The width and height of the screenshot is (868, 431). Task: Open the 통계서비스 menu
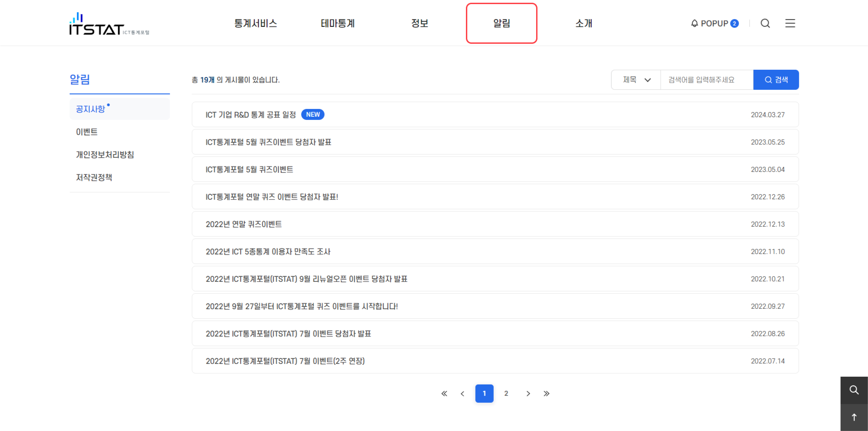[256, 23]
